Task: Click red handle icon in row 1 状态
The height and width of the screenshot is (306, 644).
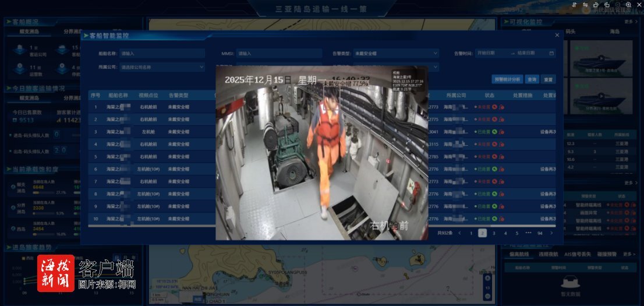Action: tap(495, 107)
